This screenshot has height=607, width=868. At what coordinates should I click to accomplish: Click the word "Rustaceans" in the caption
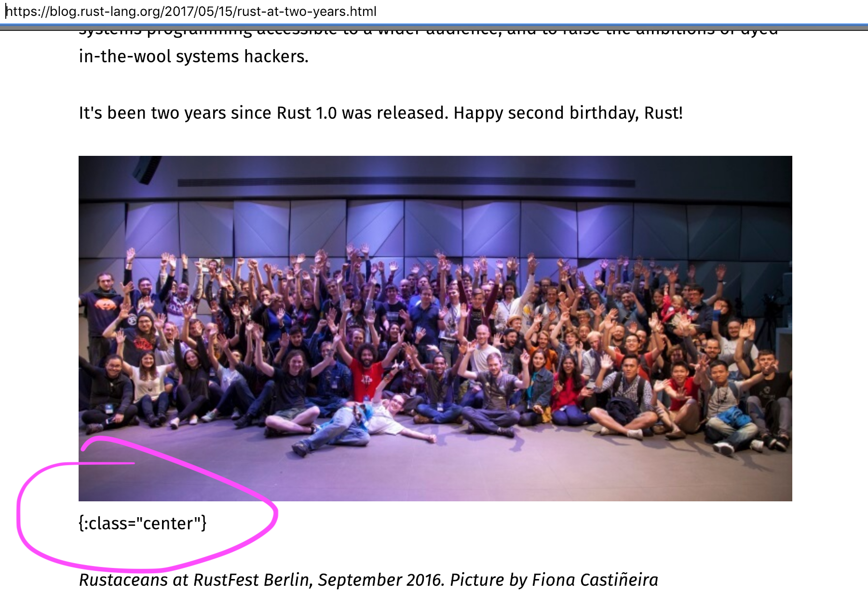pos(123,579)
